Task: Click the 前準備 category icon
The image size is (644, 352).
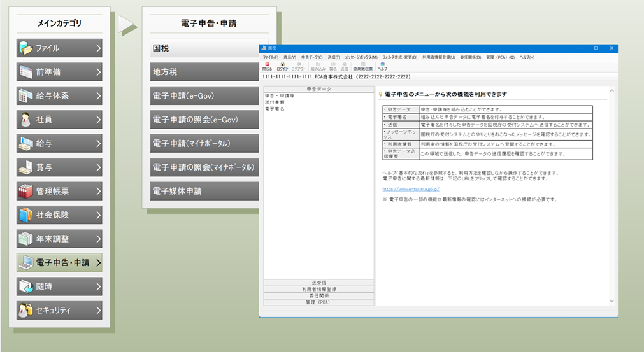Action: point(25,72)
